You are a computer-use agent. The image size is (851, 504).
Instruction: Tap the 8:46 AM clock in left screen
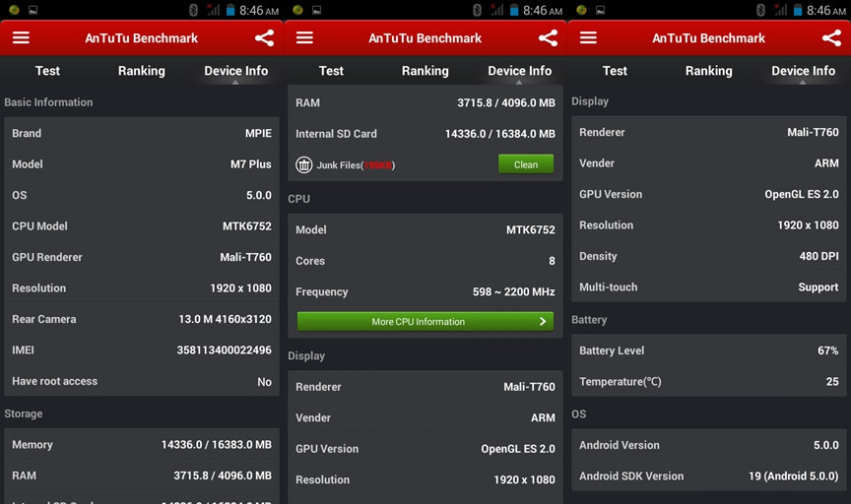click(259, 10)
